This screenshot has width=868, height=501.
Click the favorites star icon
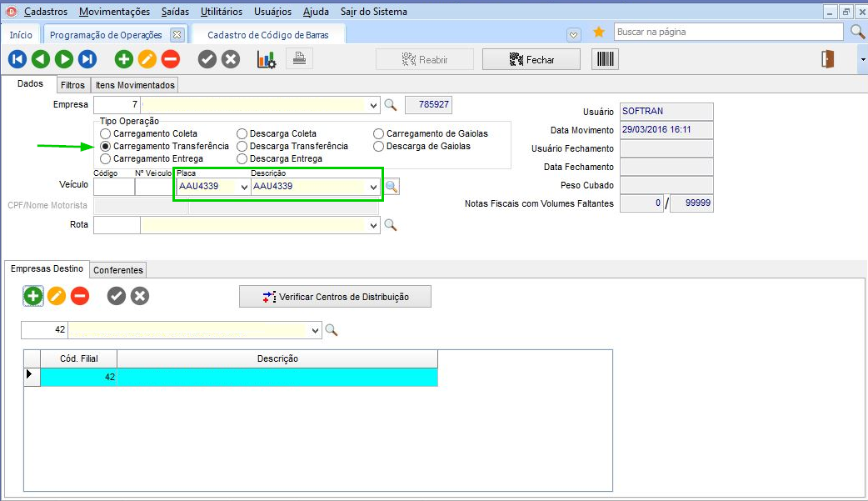click(598, 33)
